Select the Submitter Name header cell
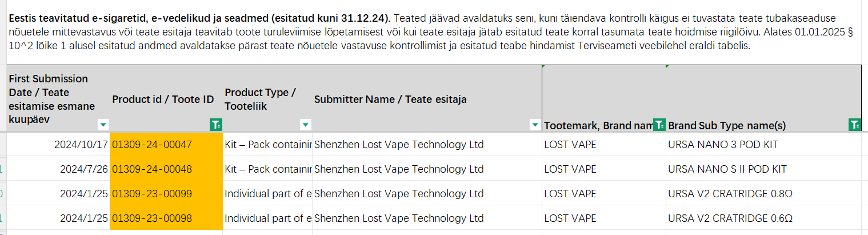This screenshot has height=235, width=868. 390,99
